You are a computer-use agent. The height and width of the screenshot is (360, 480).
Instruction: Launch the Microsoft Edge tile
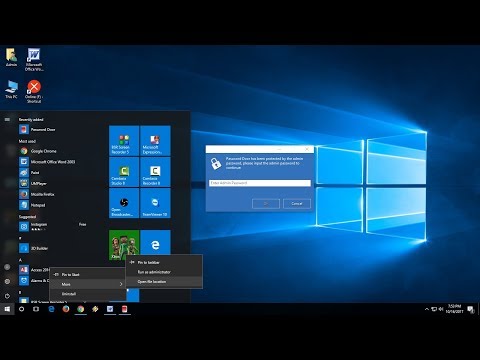(155, 245)
